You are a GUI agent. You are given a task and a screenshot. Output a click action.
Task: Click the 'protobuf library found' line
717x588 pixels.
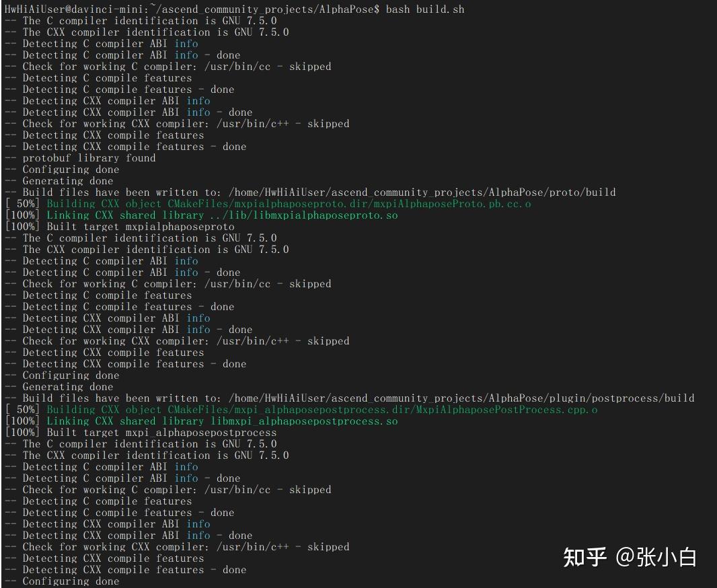pyautogui.click(x=89, y=158)
